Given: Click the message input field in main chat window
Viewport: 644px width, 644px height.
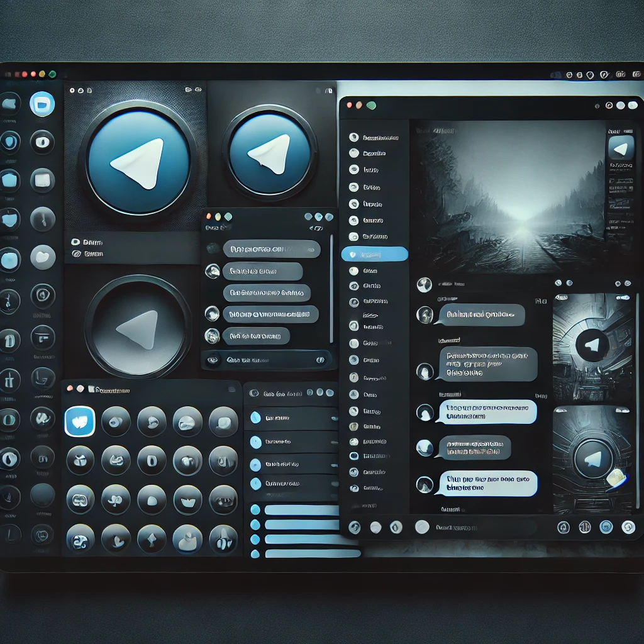Looking at the screenshot, I should click(x=485, y=528).
